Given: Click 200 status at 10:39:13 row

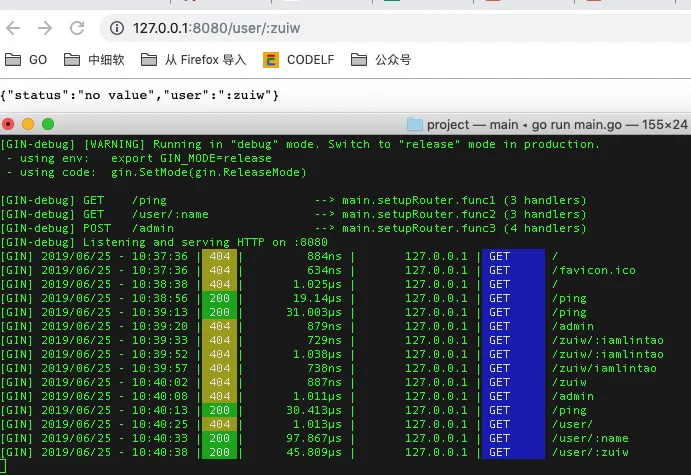Looking at the screenshot, I should 219,312.
